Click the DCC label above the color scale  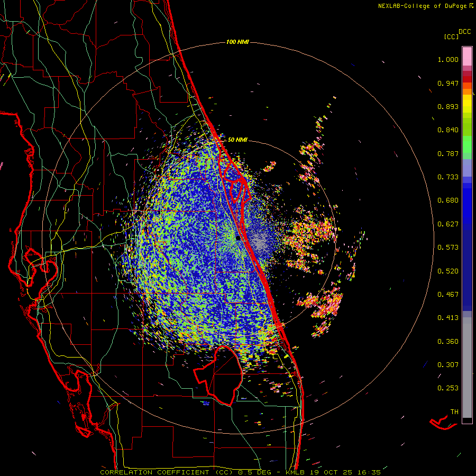pos(464,32)
